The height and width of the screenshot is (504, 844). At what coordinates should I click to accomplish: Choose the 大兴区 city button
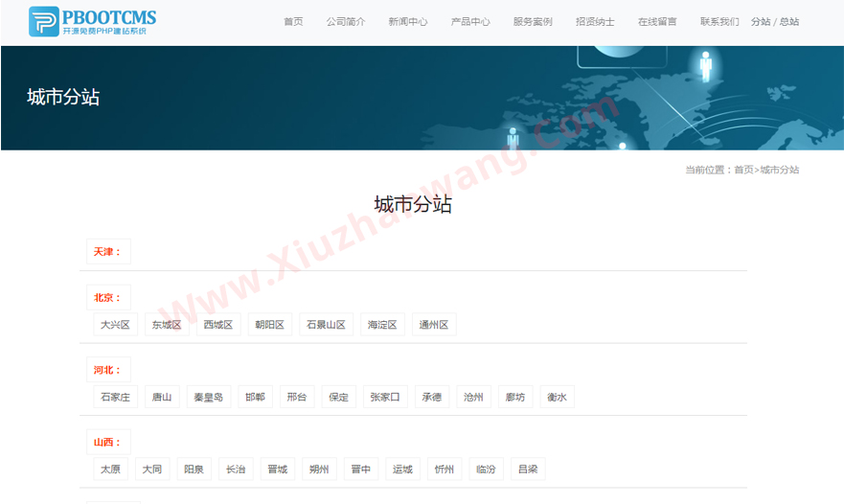pyautogui.click(x=115, y=325)
